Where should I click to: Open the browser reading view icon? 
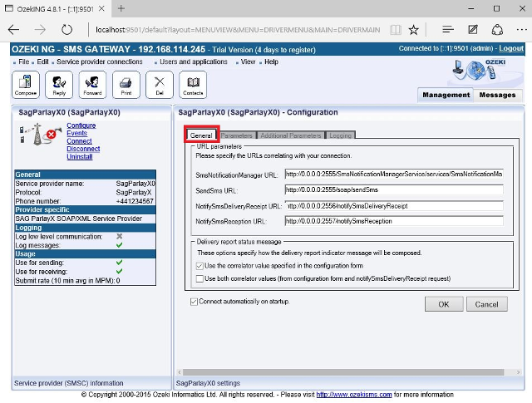[x=396, y=30]
